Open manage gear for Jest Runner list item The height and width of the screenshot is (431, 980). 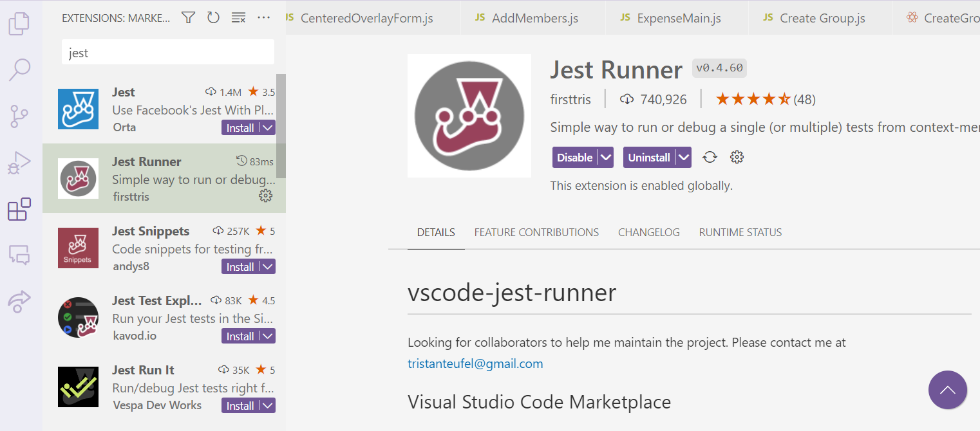point(265,196)
